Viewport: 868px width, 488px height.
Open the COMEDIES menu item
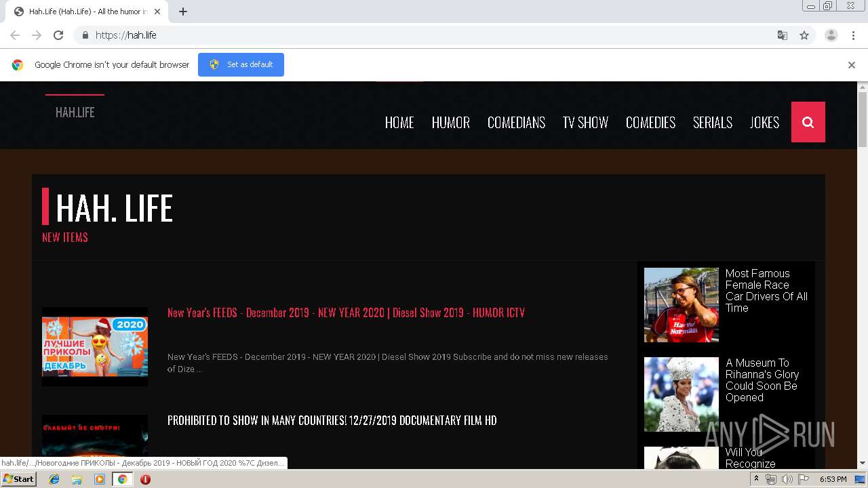[650, 123]
